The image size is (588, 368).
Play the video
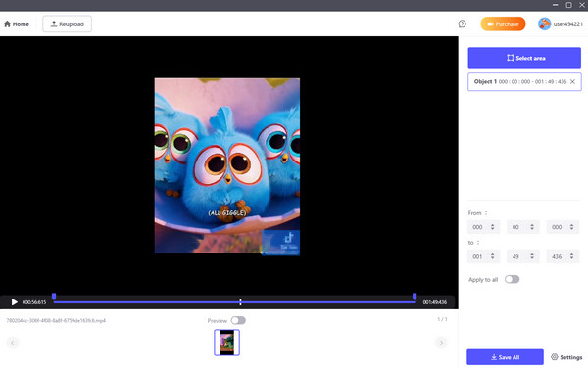tap(15, 302)
